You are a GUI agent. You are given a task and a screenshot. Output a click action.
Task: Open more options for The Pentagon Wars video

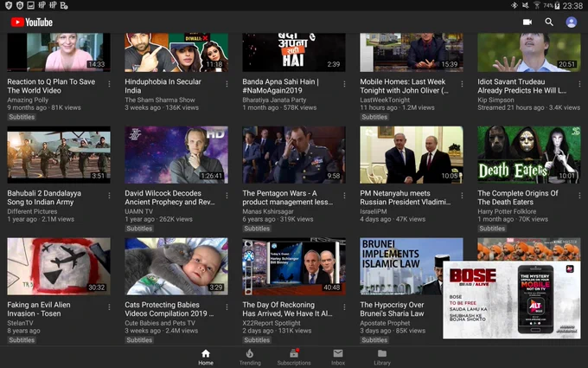click(344, 196)
